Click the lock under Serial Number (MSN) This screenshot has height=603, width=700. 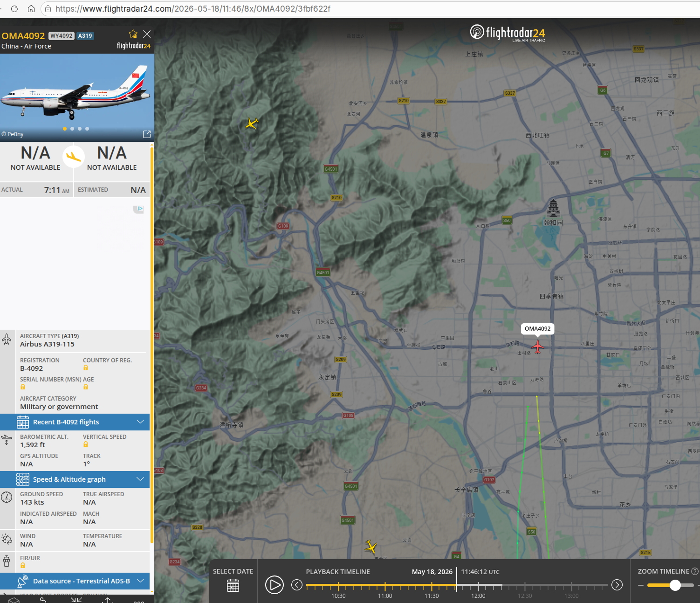23,387
